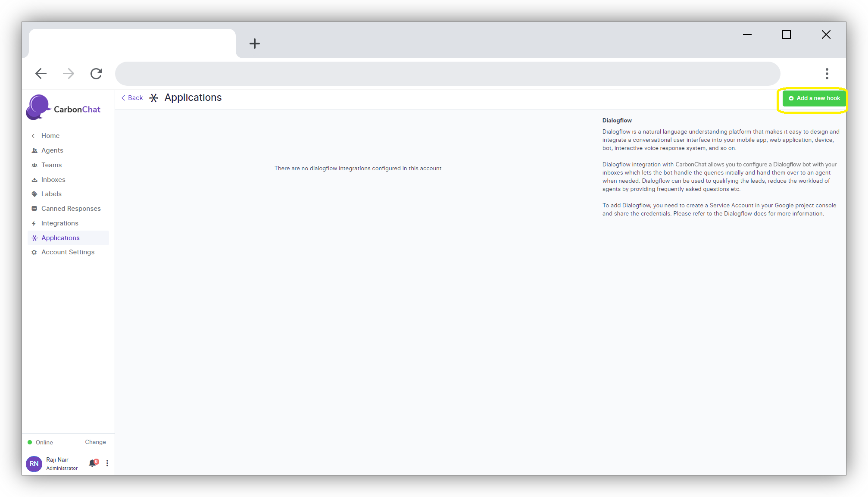Click the browser reload icon
This screenshot has width=868, height=497.
click(96, 74)
